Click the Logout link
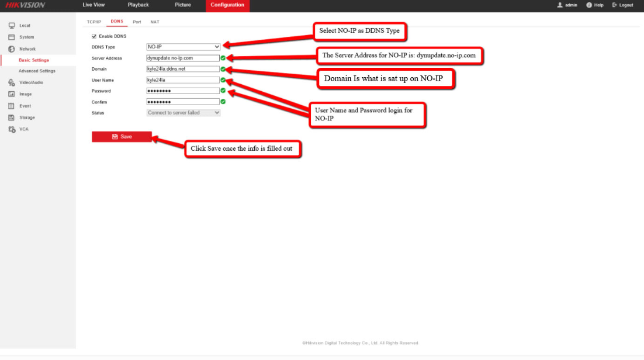Screen dimensions: 644x360 click(623, 5)
